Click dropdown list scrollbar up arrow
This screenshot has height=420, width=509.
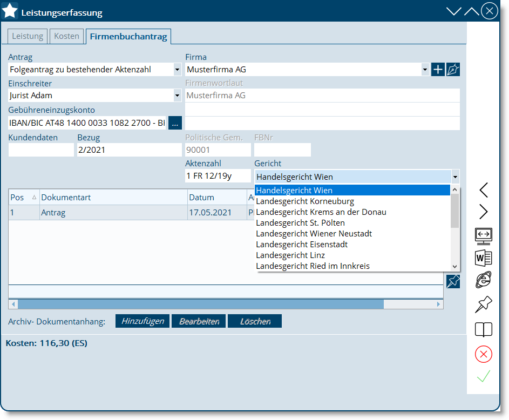pyautogui.click(x=455, y=189)
